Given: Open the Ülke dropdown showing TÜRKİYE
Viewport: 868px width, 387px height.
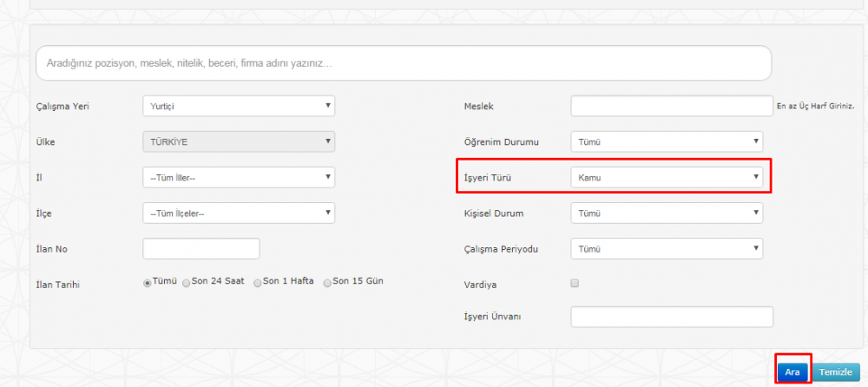Looking at the screenshot, I should [x=238, y=141].
